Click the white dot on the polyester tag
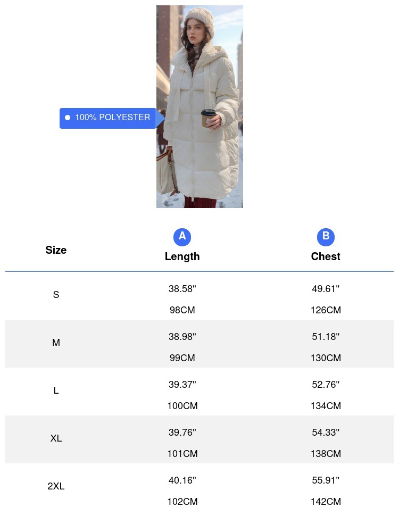This screenshot has width=399, height=532. (68, 118)
